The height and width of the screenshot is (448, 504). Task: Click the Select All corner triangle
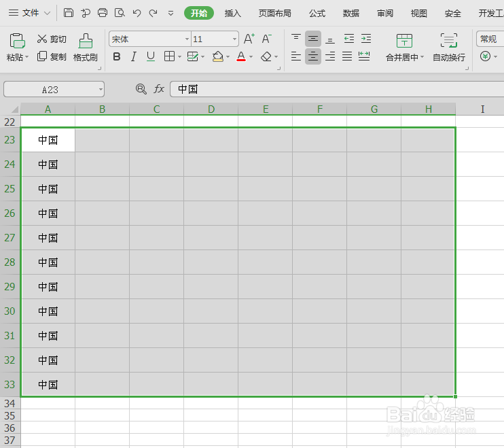15,109
